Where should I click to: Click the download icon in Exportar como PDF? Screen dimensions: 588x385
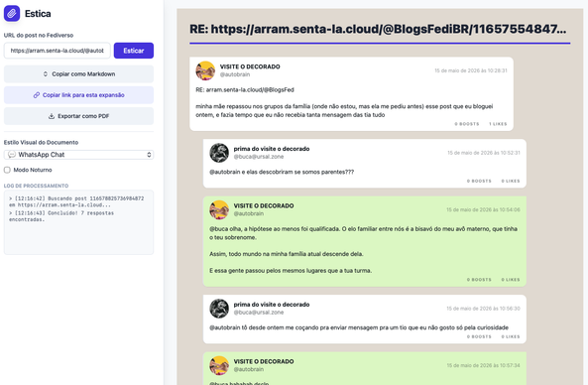pyautogui.click(x=52, y=116)
